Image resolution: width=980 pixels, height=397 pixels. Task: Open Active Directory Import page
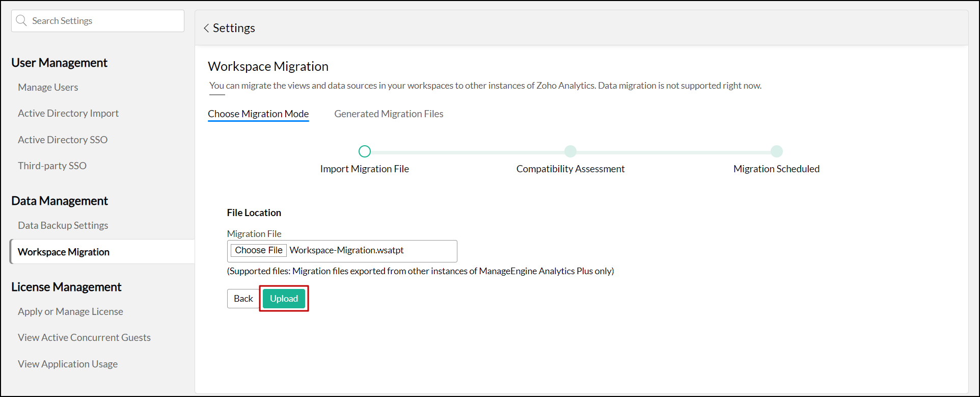(x=68, y=114)
